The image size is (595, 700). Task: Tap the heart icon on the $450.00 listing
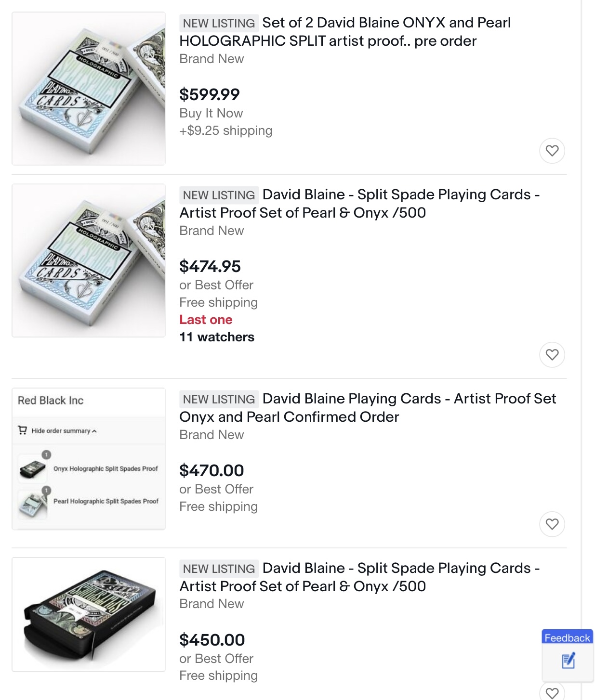pos(552,692)
